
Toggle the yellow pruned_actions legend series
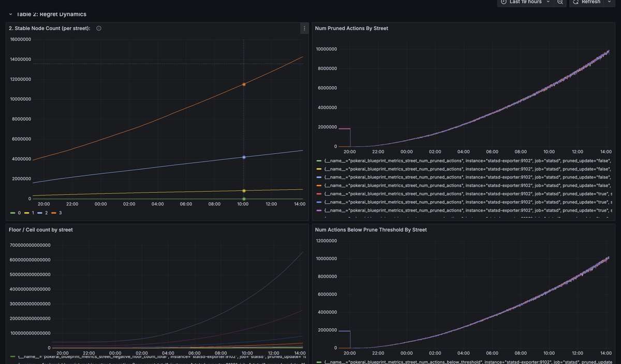point(464,169)
